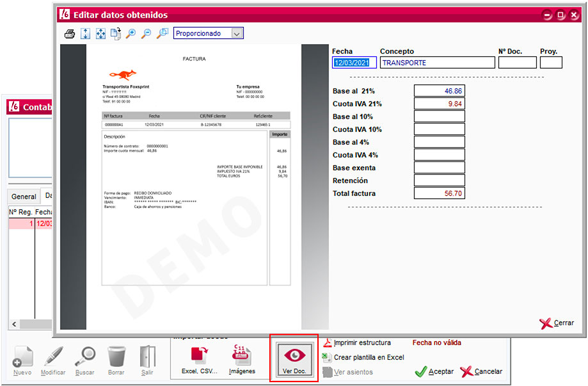
Task: Click the Cerrar button in the editor dialog
Action: [557, 323]
